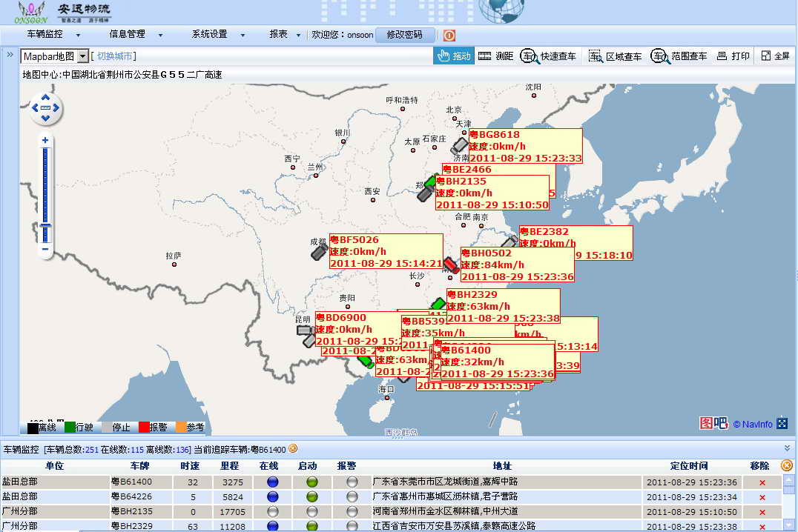Stop tracking via icon after 粤B61400 in status bar

click(293, 448)
